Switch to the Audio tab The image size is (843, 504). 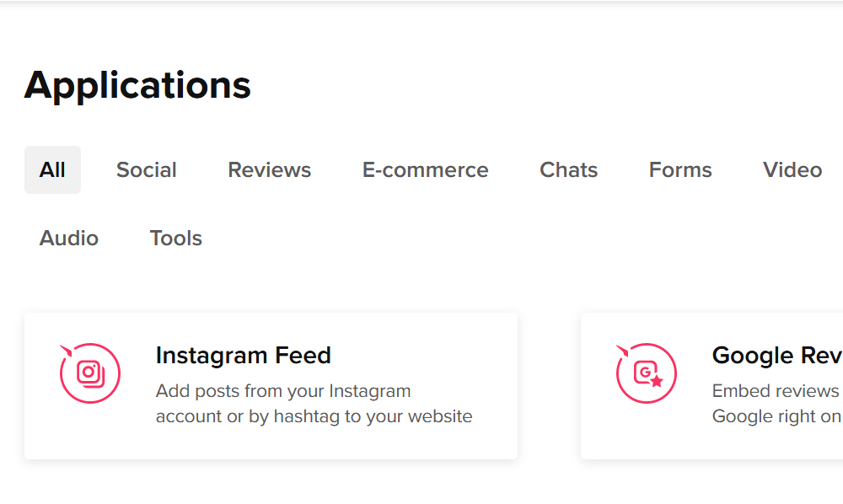[x=69, y=239]
